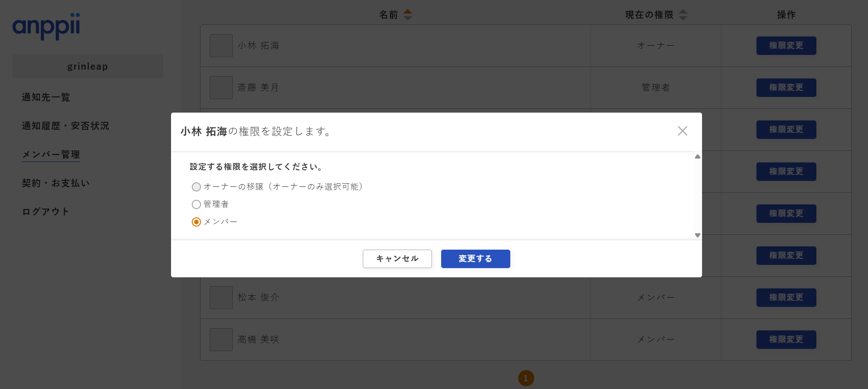Click ログアウト in sidebar
Viewport: 868px width, 389px height.
pos(46,212)
